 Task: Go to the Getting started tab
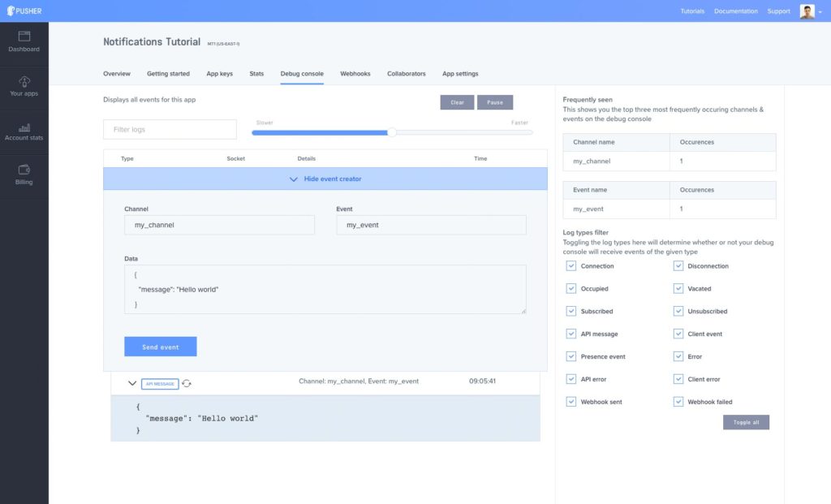pyautogui.click(x=168, y=74)
